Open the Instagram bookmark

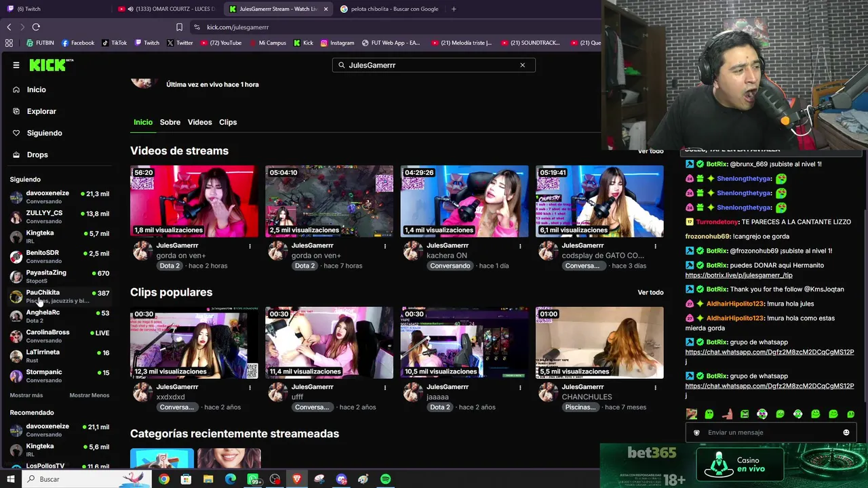tap(337, 43)
